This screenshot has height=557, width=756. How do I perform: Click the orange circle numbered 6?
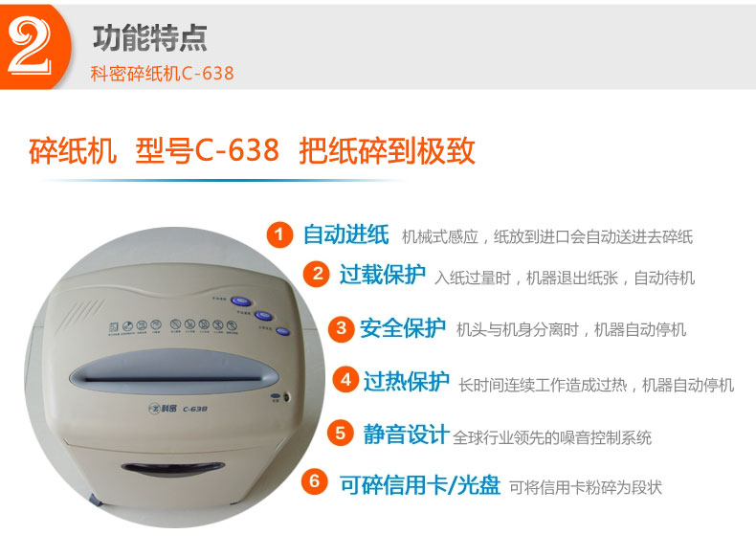coord(314,480)
